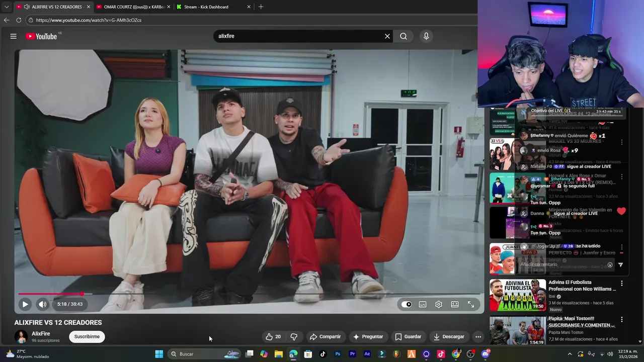The height and width of the screenshot is (362, 644).
Task: Open options menu for Adivina El Futbolista
Action: tap(622, 284)
